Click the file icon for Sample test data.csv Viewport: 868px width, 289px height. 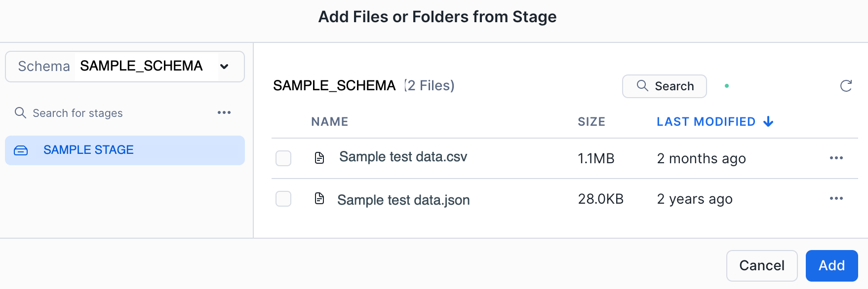click(x=319, y=158)
